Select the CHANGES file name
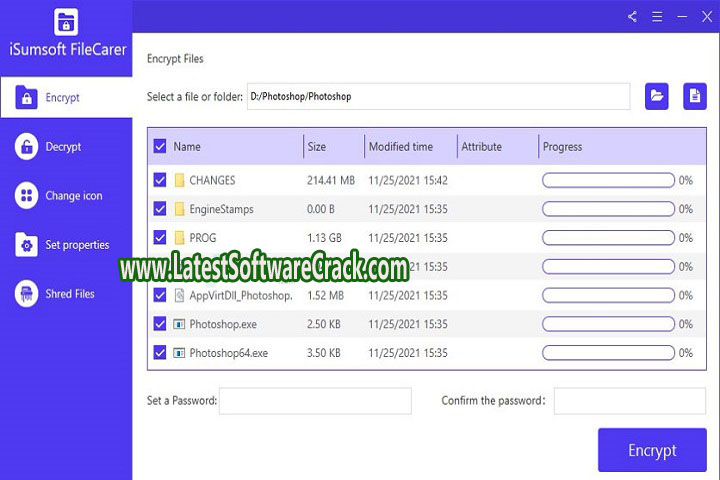 pyautogui.click(x=212, y=180)
